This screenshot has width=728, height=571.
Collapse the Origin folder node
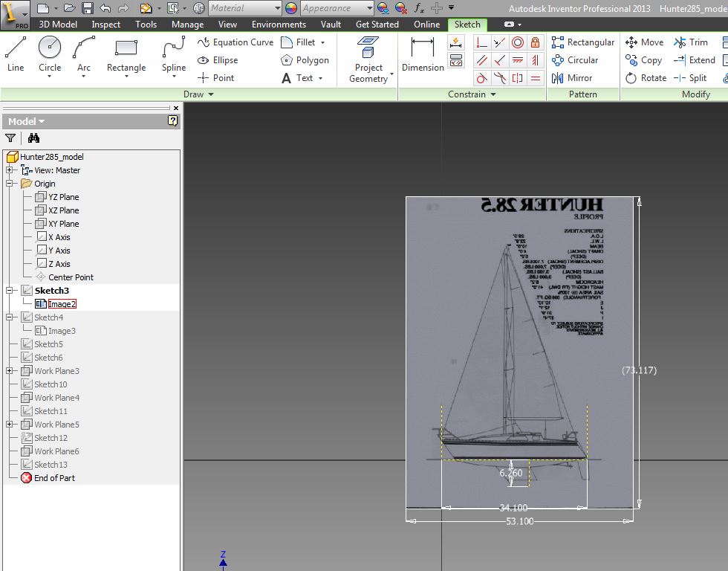pyautogui.click(x=9, y=184)
